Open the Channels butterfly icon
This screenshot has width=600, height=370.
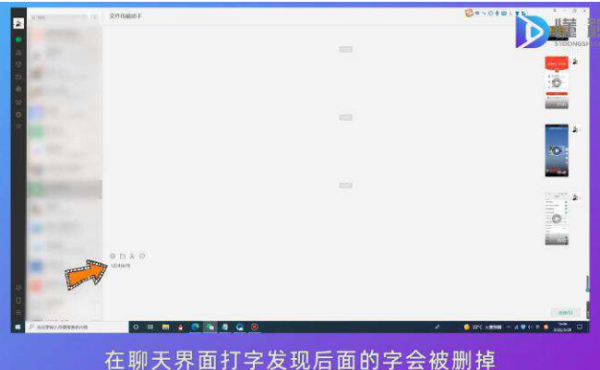pyautogui.click(x=18, y=102)
